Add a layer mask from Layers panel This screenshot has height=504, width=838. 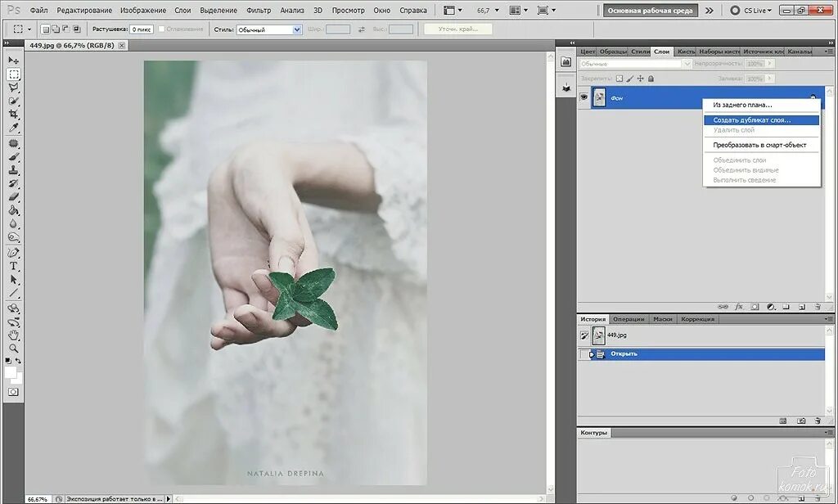(755, 307)
